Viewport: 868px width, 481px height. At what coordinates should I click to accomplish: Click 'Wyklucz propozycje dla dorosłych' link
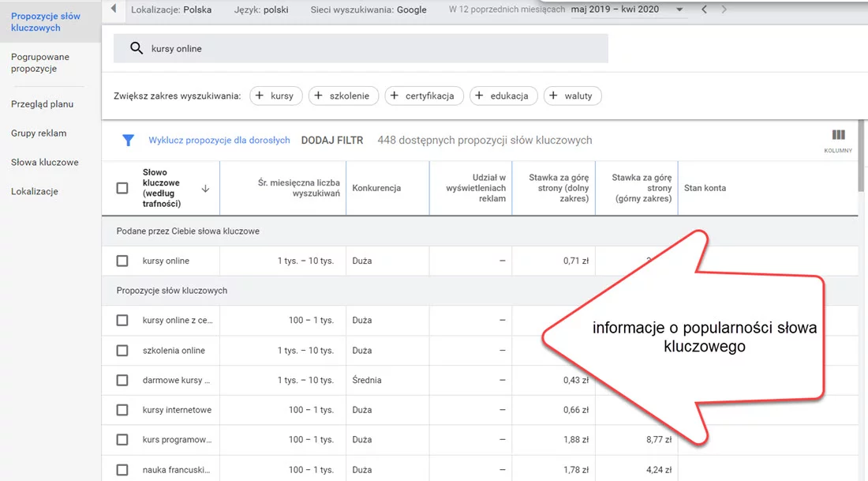click(219, 141)
